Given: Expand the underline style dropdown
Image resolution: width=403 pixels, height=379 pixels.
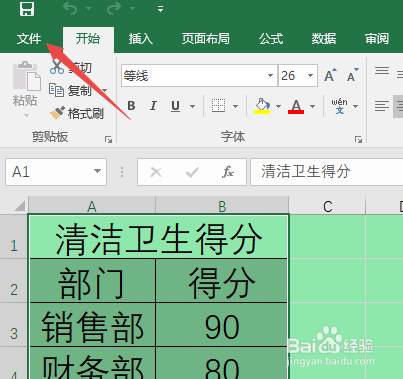Looking at the screenshot, I should pos(192,106).
